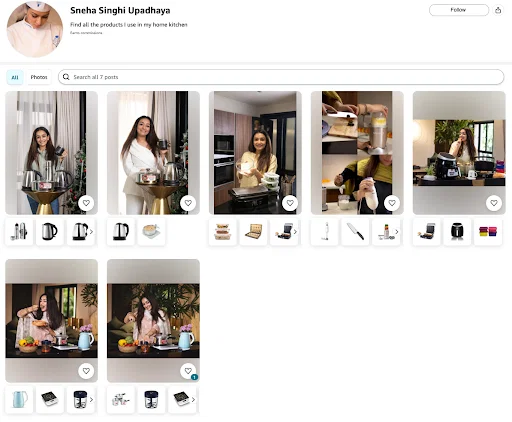This screenshot has height=422, width=512.
Task: Expand more products under sixth post
Action: (91, 400)
